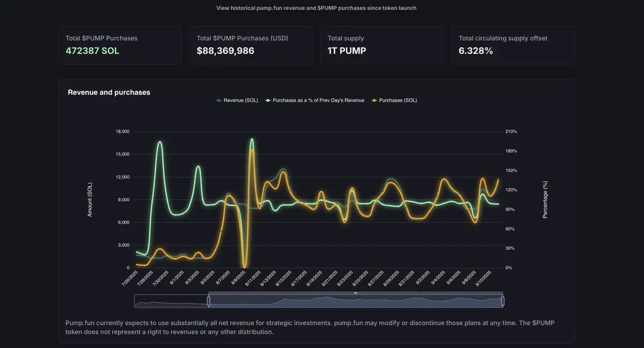Toggle the Purchases (SOL) legend series

point(394,100)
